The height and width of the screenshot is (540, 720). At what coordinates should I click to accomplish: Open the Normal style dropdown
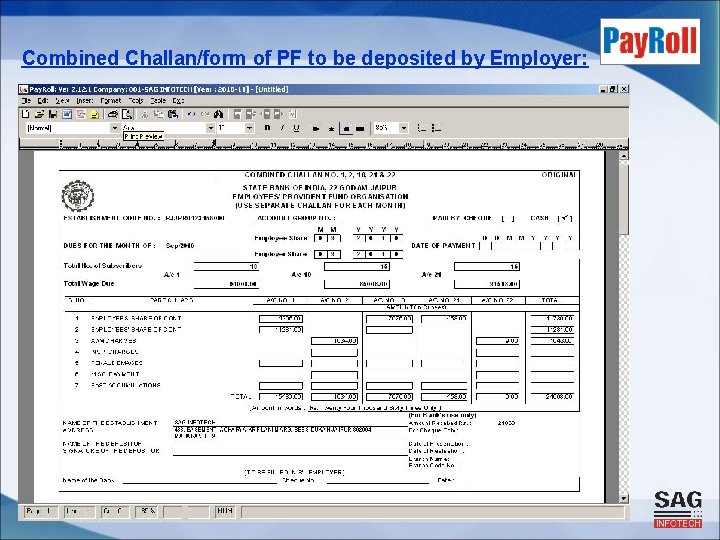115,128
